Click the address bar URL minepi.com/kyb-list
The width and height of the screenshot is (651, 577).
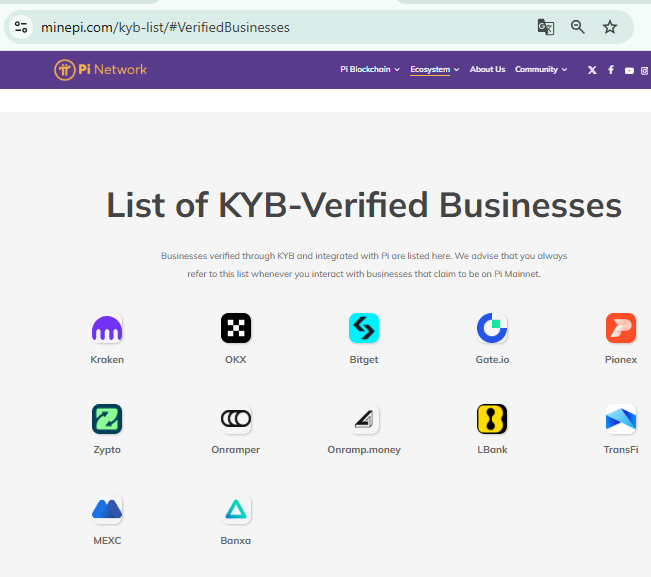pyautogui.click(x=165, y=27)
